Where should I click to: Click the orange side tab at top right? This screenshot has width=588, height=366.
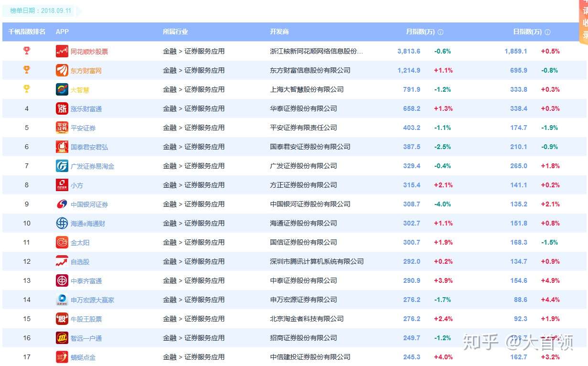click(x=584, y=22)
